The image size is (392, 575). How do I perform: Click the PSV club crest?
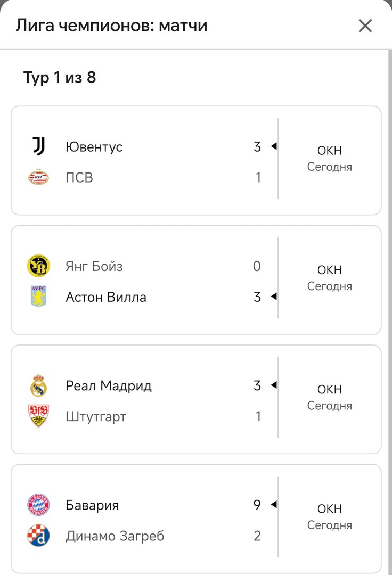point(38,177)
